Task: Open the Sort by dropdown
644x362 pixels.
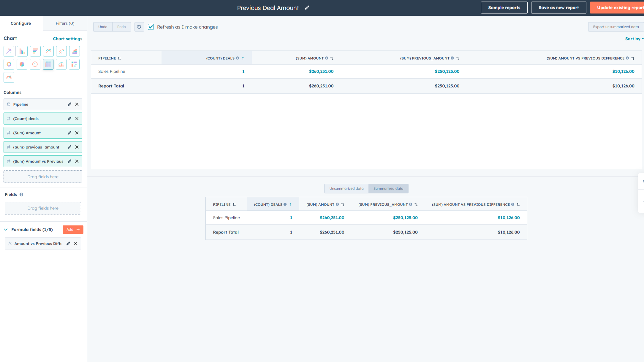Action: click(x=634, y=39)
